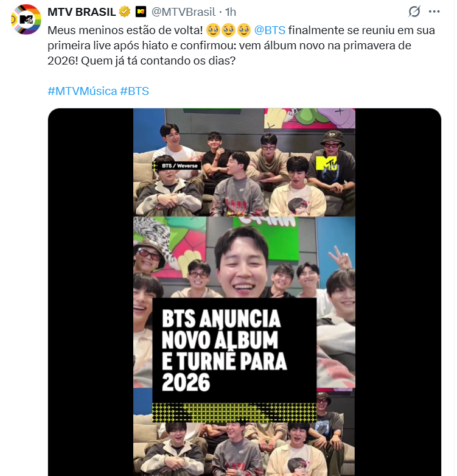
Task: Click the peace-sign hand in the middle frame
Action: [340, 258]
